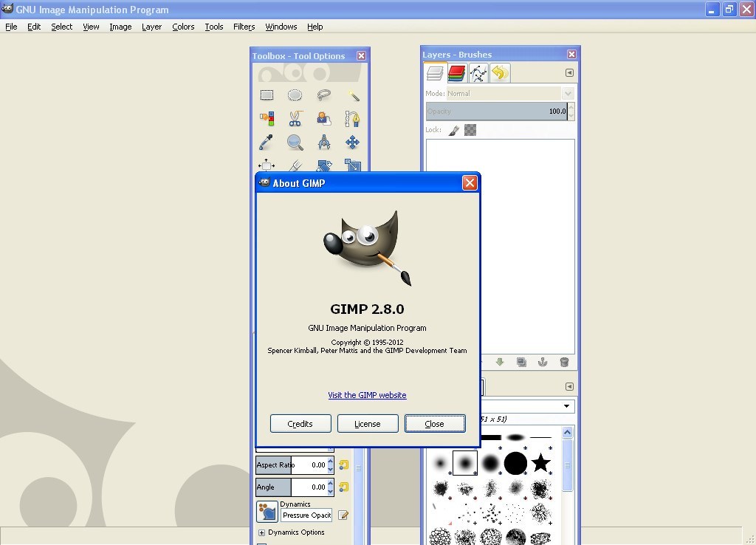Select the Ellipse Select tool
This screenshot has height=545, width=756.
(x=295, y=95)
